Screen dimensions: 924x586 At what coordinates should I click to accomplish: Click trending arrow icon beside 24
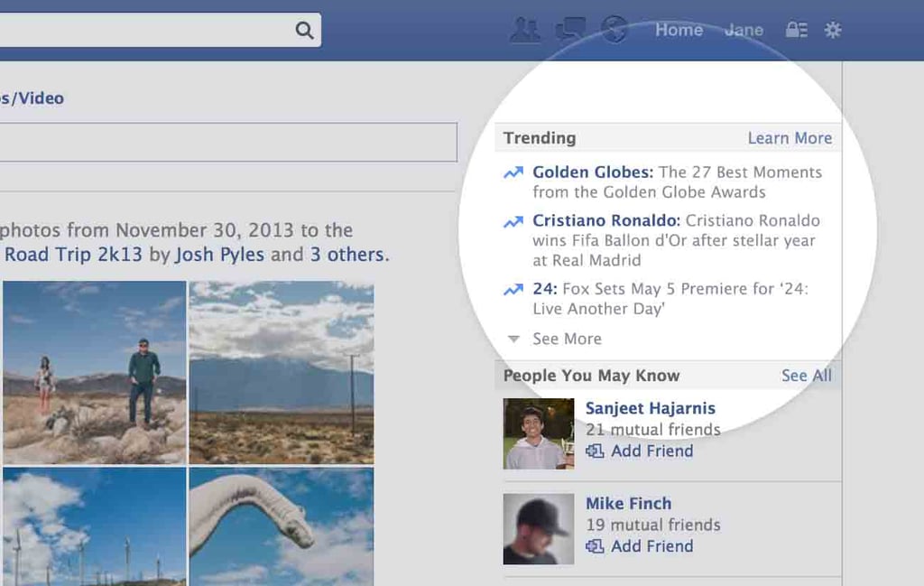pyautogui.click(x=513, y=290)
